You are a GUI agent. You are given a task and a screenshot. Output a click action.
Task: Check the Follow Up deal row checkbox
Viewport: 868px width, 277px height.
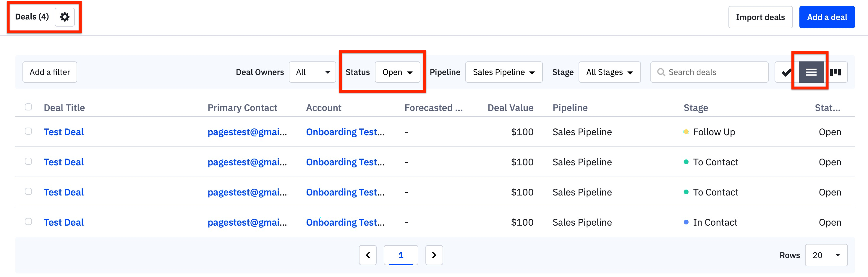pos(28,131)
